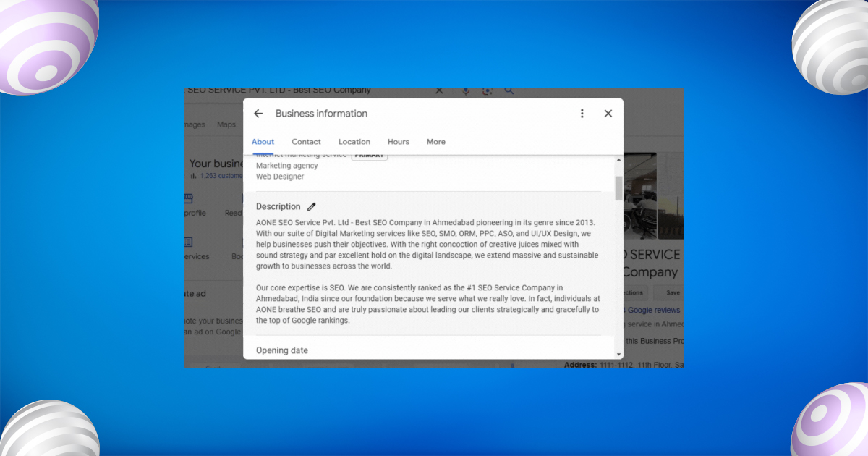Go back from Business information dialog
868x456 pixels.
(x=258, y=114)
